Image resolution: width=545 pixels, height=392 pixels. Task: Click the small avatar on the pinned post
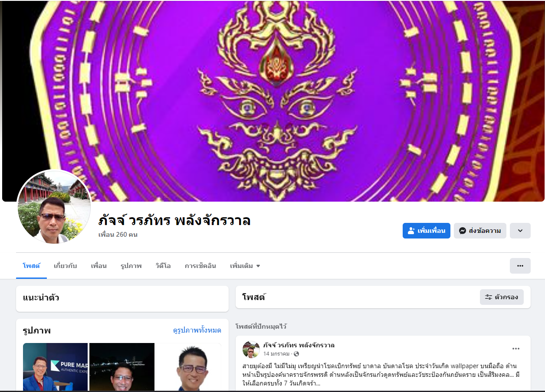pyautogui.click(x=251, y=349)
